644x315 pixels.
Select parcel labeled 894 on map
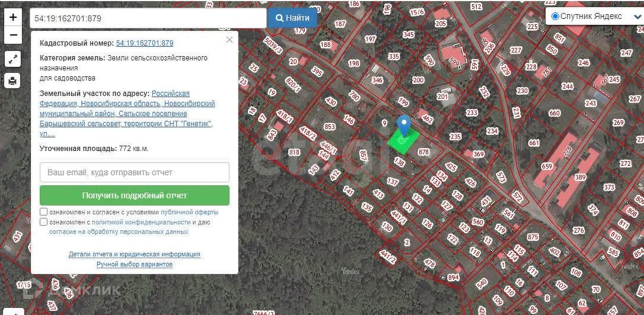tap(453, 278)
